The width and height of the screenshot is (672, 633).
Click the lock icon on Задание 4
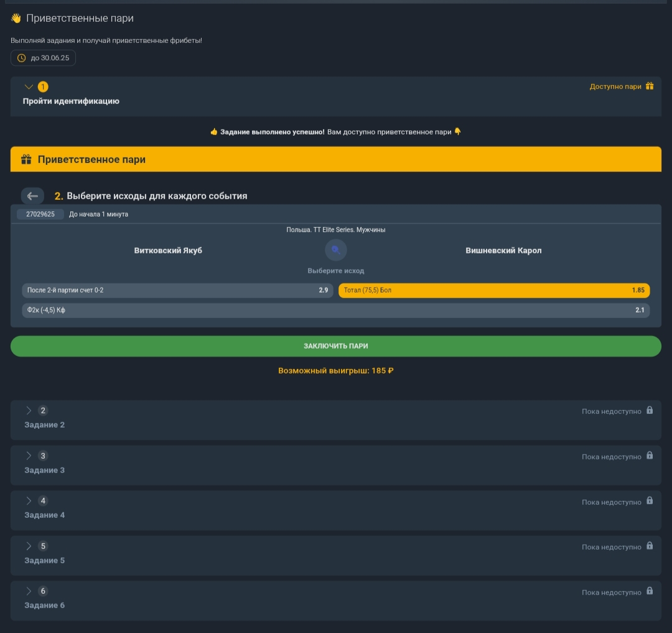point(650,501)
